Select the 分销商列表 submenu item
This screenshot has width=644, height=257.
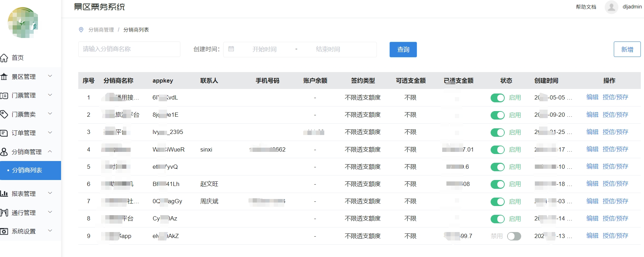pyautogui.click(x=31, y=170)
